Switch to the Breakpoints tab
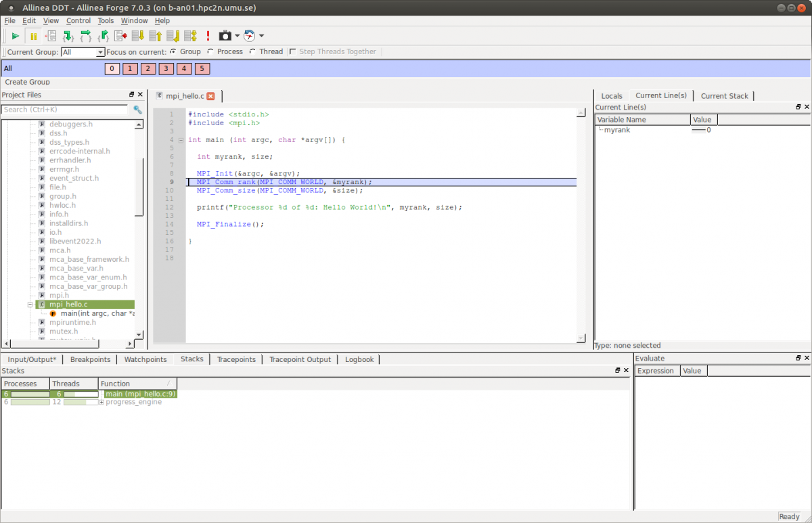 pyautogui.click(x=90, y=359)
